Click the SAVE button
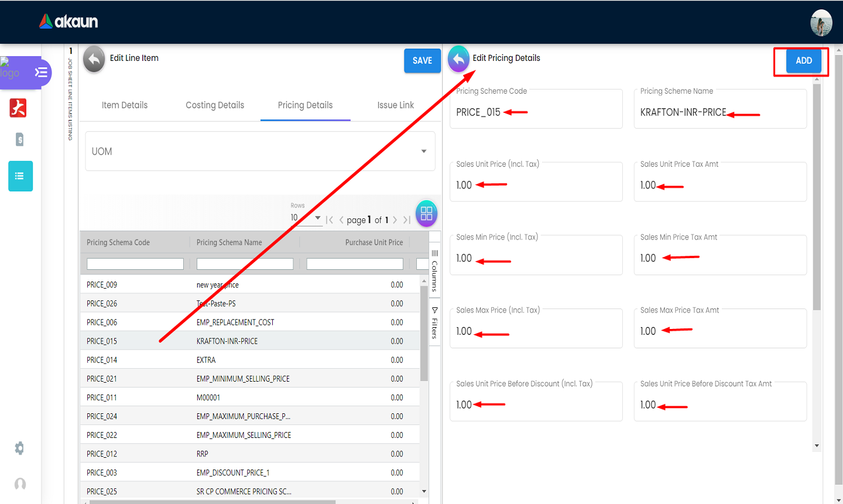 pos(422,61)
